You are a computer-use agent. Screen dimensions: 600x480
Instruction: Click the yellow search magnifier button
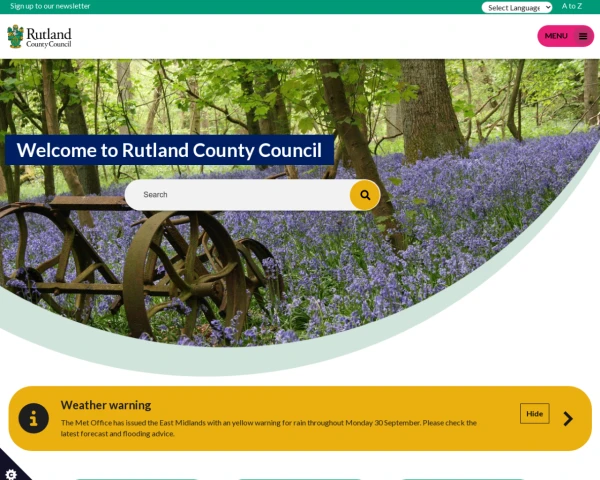point(365,195)
